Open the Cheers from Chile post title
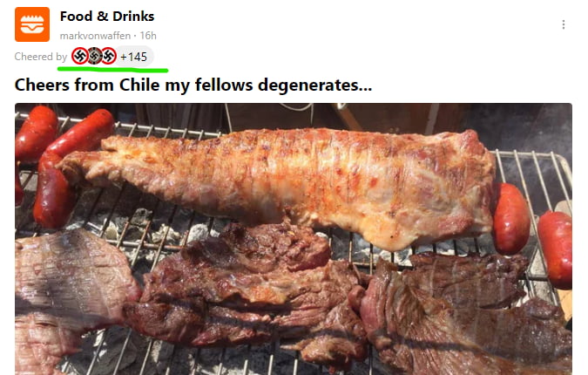The height and width of the screenshot is (375, 588). coord(193,85)
